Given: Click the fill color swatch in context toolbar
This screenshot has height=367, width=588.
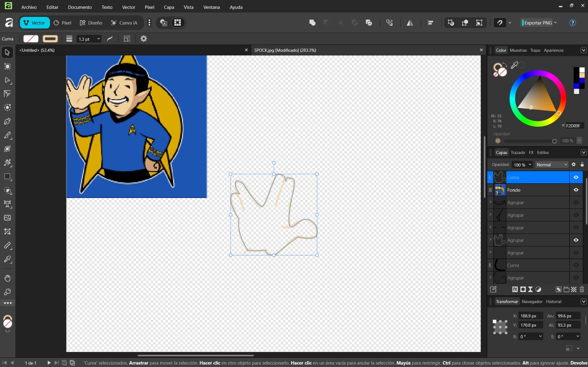Looking at the screenshot, I should click(x=31, y=39).
